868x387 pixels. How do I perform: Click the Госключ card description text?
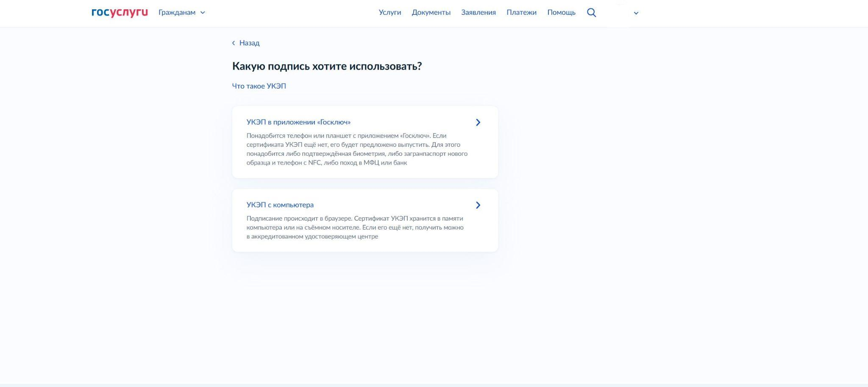[x=357, y=149]
